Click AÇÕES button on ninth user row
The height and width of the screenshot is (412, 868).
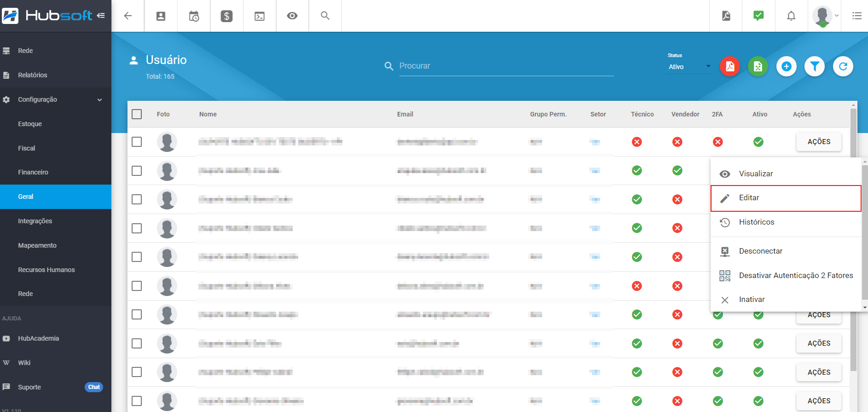(x=819, y=372)
